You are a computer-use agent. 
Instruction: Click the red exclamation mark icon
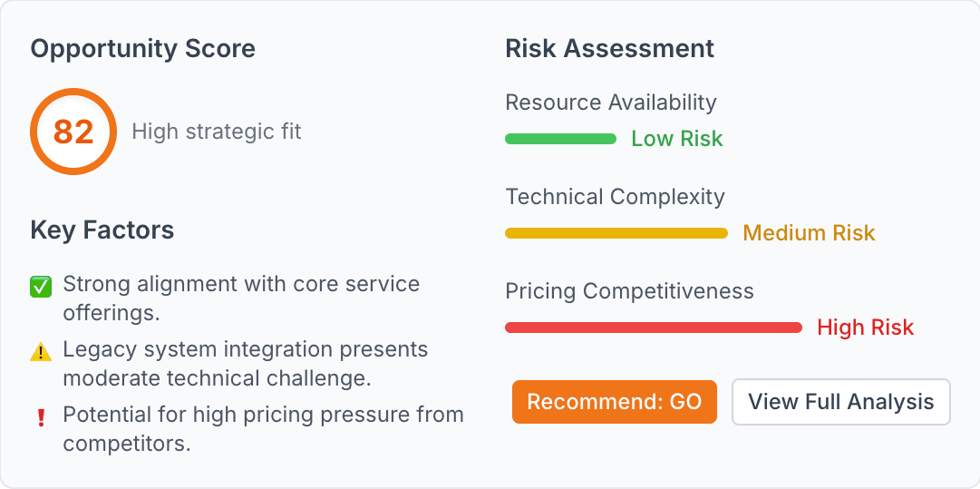[41, 418]
